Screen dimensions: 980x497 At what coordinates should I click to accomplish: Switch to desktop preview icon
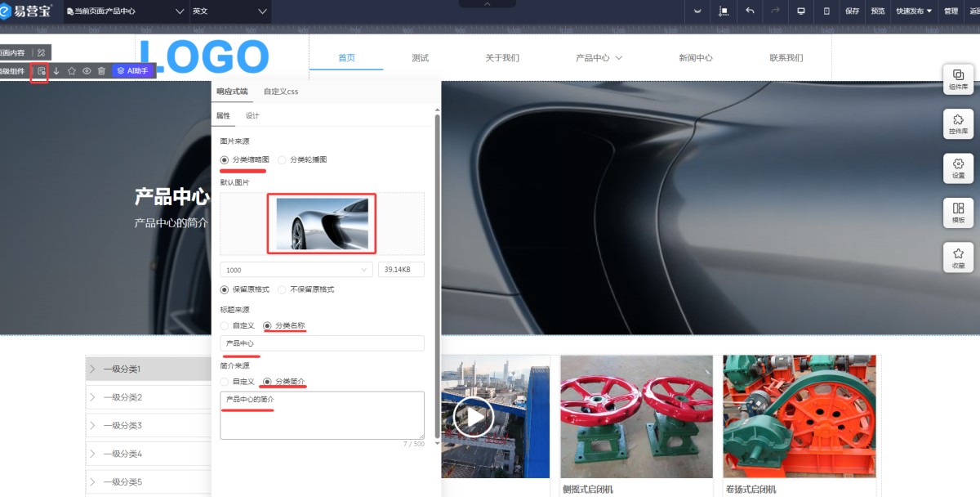801,11
